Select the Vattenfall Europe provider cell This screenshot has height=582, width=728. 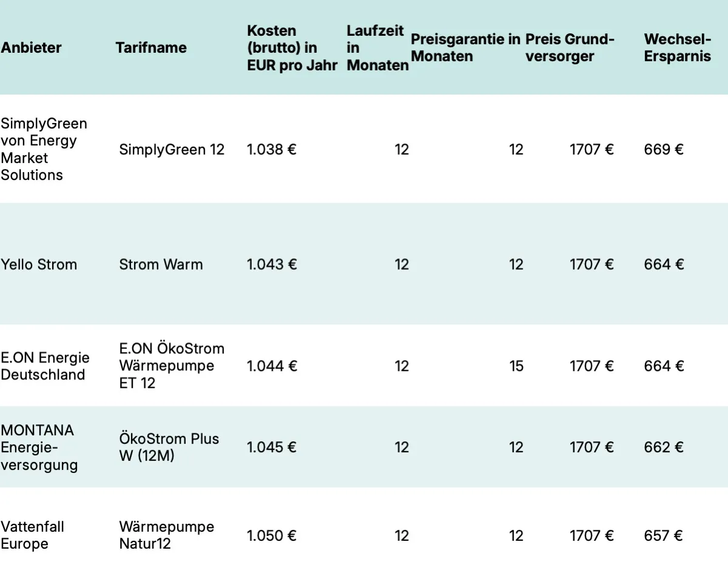tap(32, 535)
